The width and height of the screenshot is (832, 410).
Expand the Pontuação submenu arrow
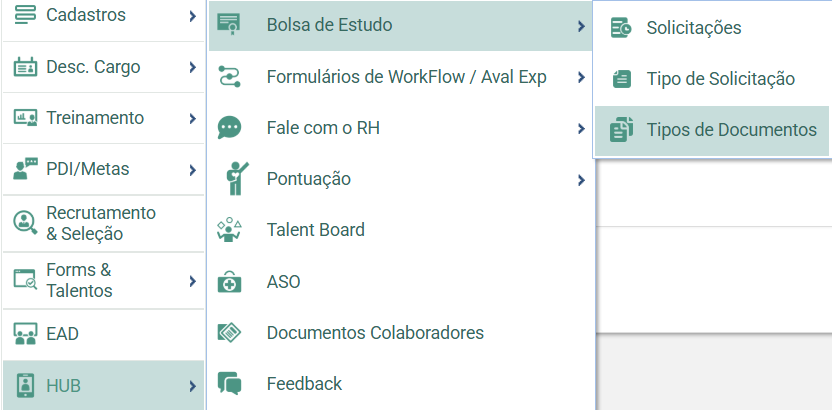(x=581, y=180)
